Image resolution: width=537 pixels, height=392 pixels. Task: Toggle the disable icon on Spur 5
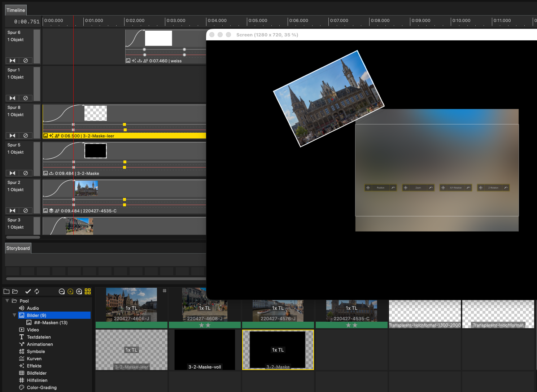[26, 173]
